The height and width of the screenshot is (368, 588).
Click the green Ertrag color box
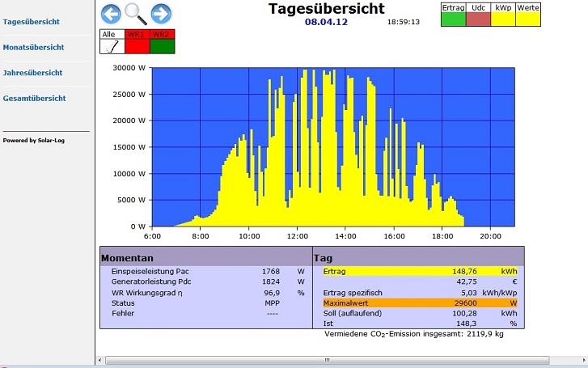(453, 19)
